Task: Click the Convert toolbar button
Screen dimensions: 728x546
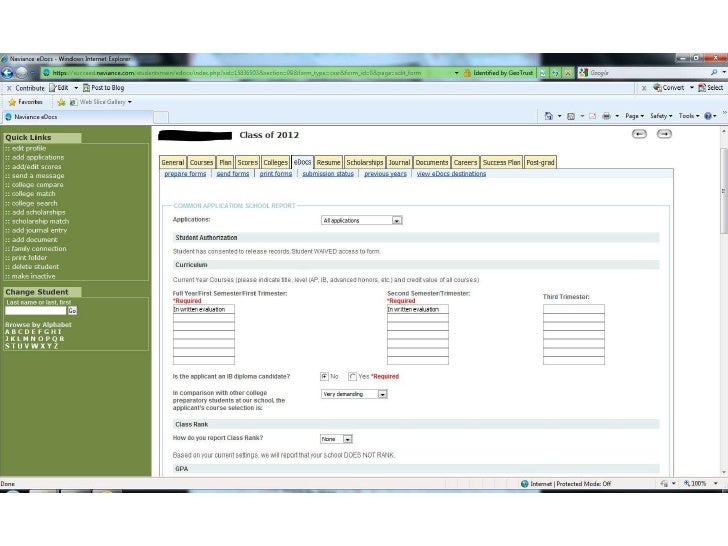Action: tap(669, 87)
